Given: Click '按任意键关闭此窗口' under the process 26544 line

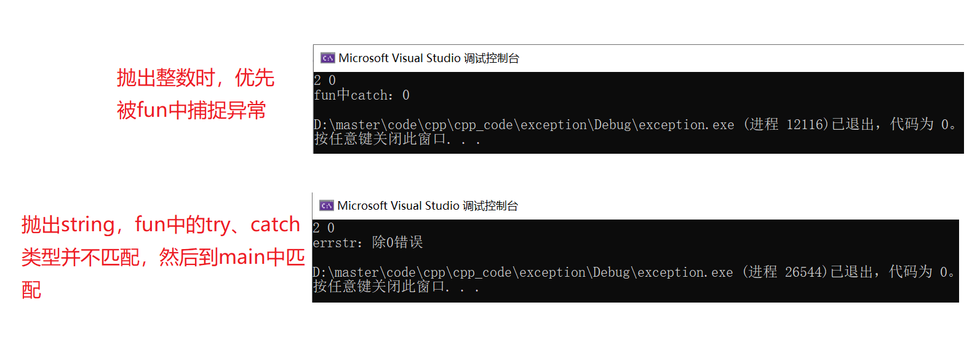Looking at the screenshot, I should point(379,287).
